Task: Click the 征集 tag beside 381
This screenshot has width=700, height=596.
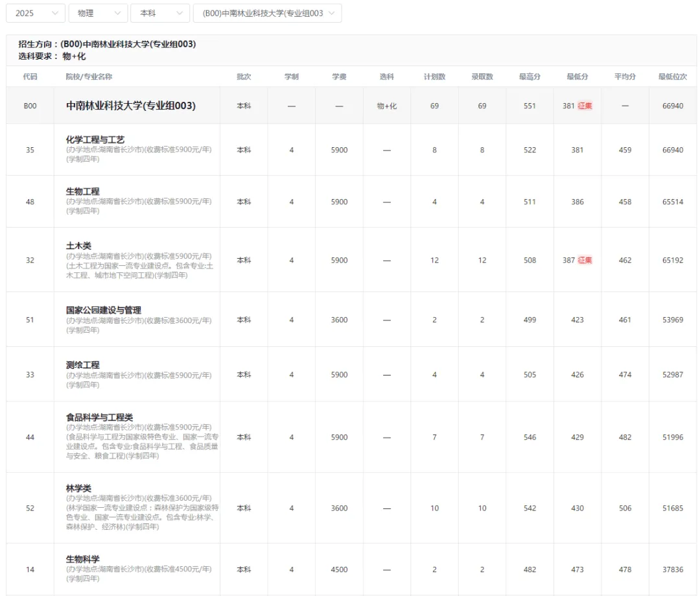Action: (585, 106)
